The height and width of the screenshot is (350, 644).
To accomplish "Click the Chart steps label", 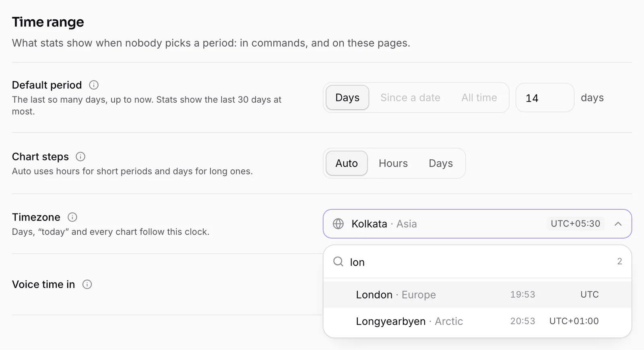I will [x=40, y=156].
